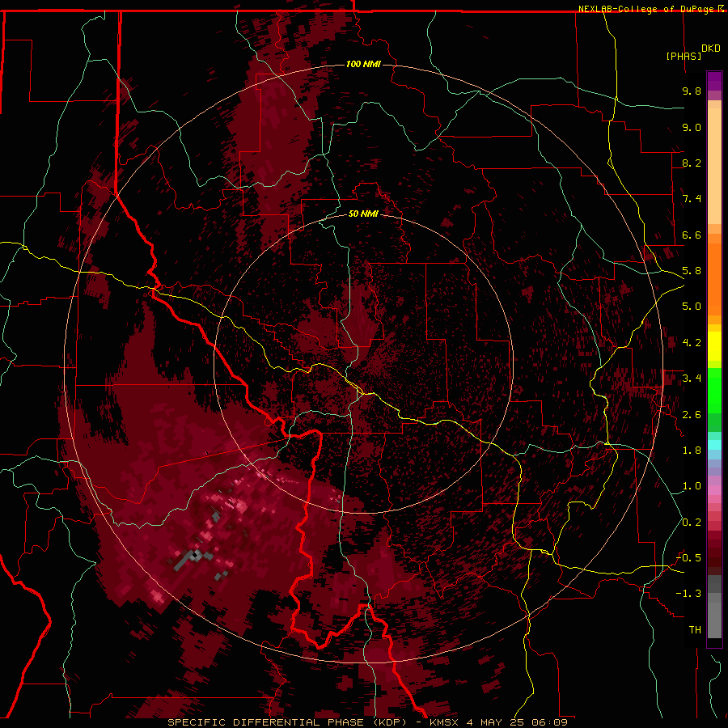Click the [PHAS] legend label
Viewport: 728px width, 728px height.
click(x=684, y=56)
